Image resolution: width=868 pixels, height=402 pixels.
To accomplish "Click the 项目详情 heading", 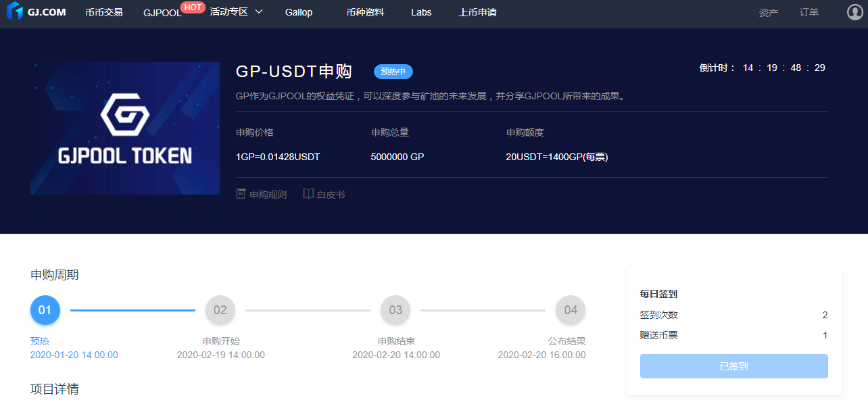I will tap(55, 388).
